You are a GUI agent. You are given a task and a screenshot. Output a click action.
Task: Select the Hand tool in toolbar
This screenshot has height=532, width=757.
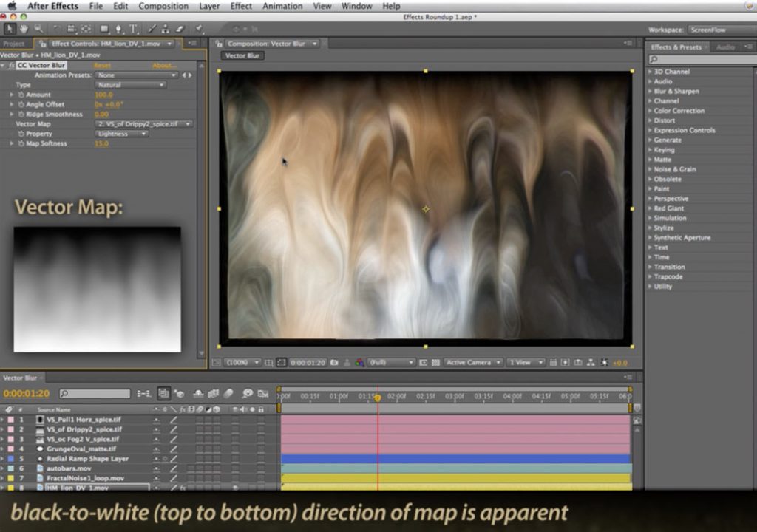pyautogui.click(x=24, y=29)
